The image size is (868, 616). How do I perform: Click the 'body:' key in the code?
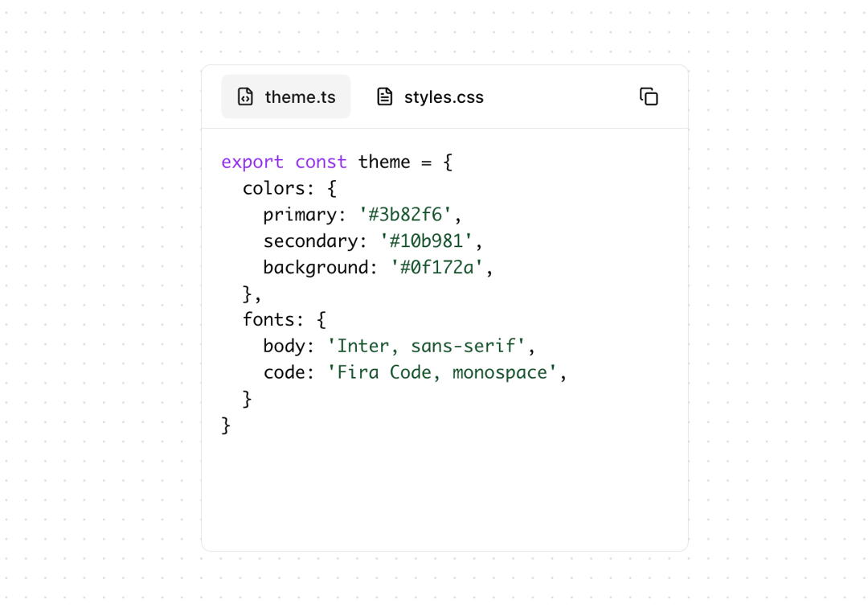[289, 346]
